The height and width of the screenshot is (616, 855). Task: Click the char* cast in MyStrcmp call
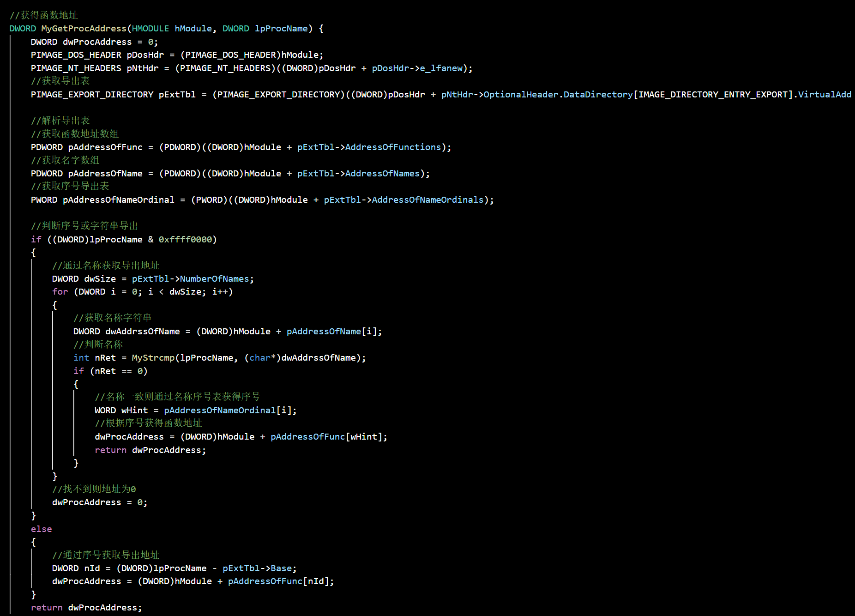point(263,358)
